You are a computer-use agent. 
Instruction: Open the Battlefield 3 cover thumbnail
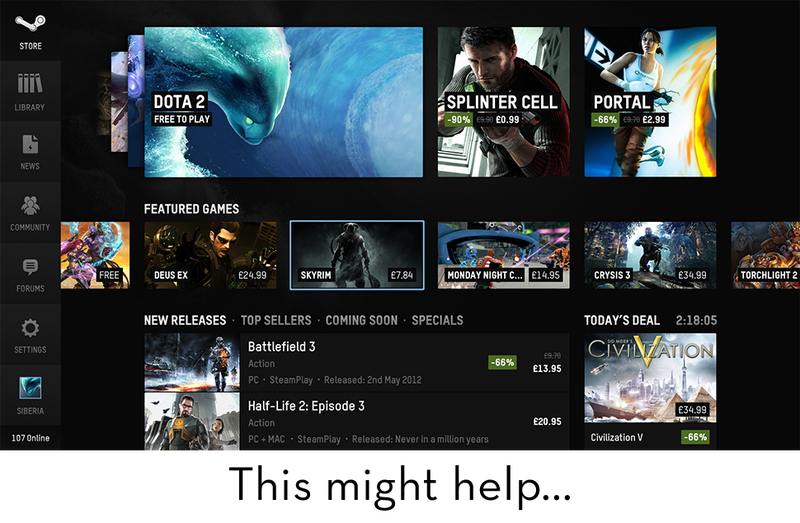pyautogui.click(x=192, y=362)
